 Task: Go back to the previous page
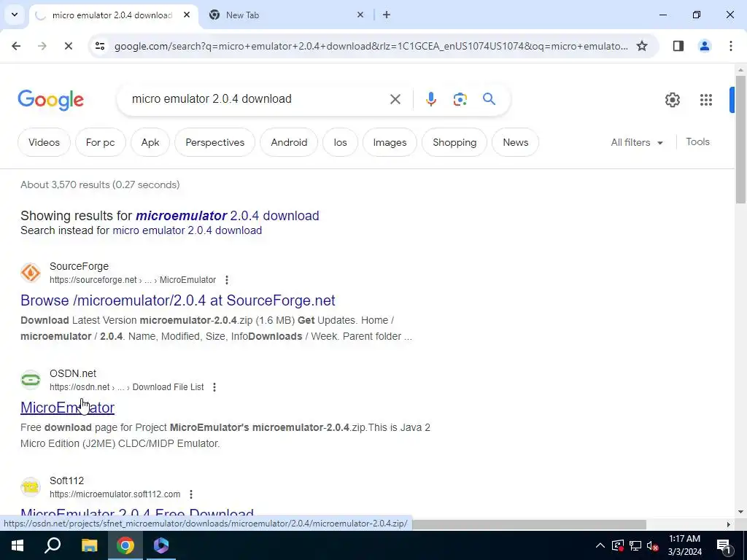tap(16, 46)
